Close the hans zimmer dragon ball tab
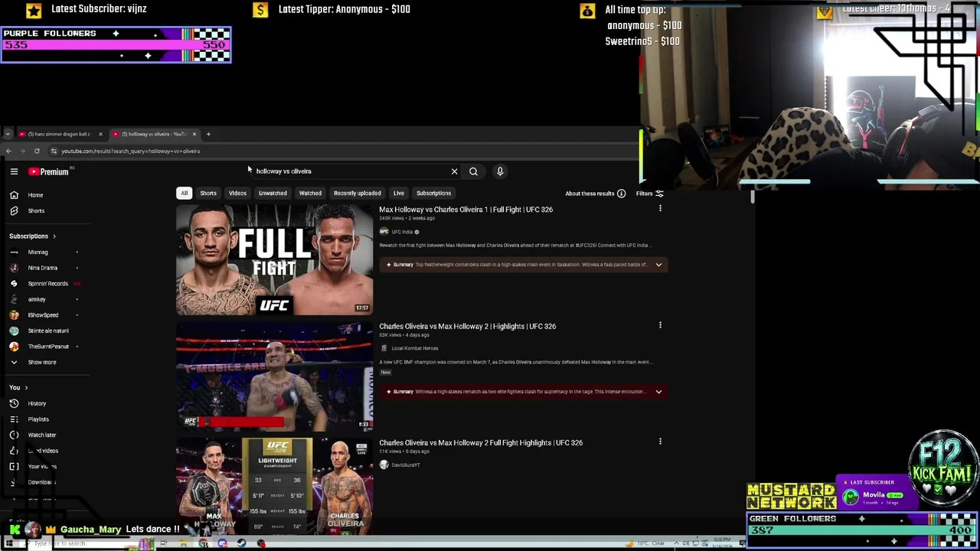 100,134
